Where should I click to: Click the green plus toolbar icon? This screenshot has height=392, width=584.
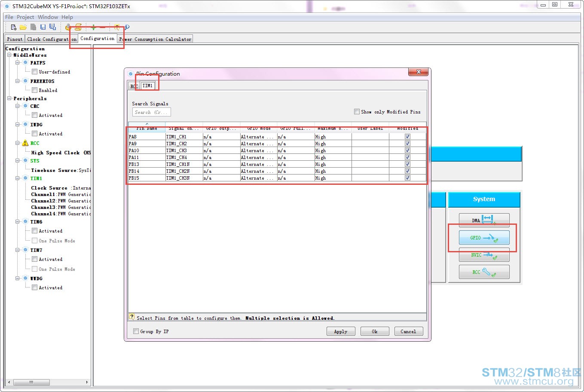(x=93, y=27)
